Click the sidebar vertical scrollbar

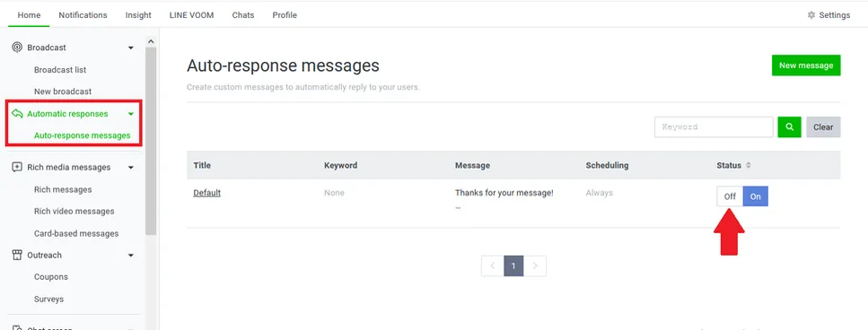point(151,141)
